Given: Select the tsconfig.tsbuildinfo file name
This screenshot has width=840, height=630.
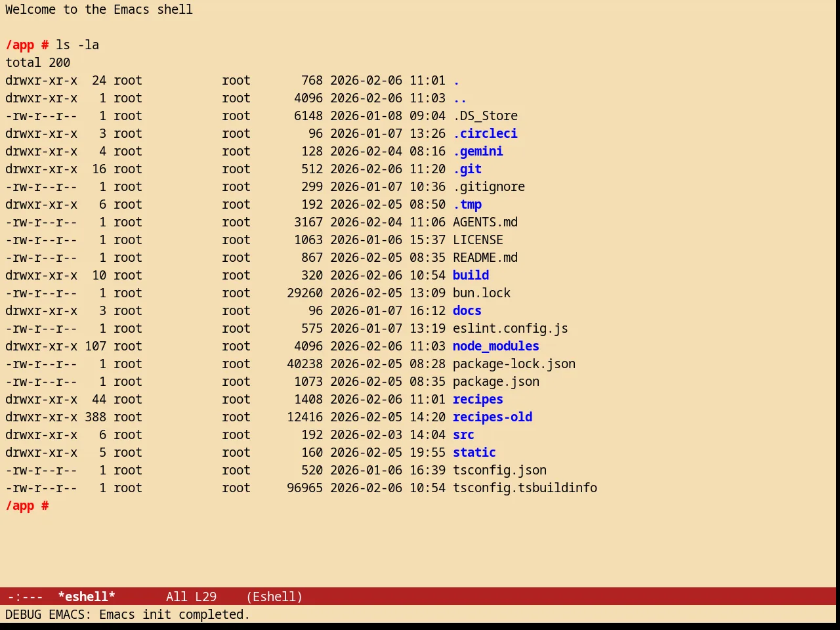Looking at the screenshot, I should 525,488.
